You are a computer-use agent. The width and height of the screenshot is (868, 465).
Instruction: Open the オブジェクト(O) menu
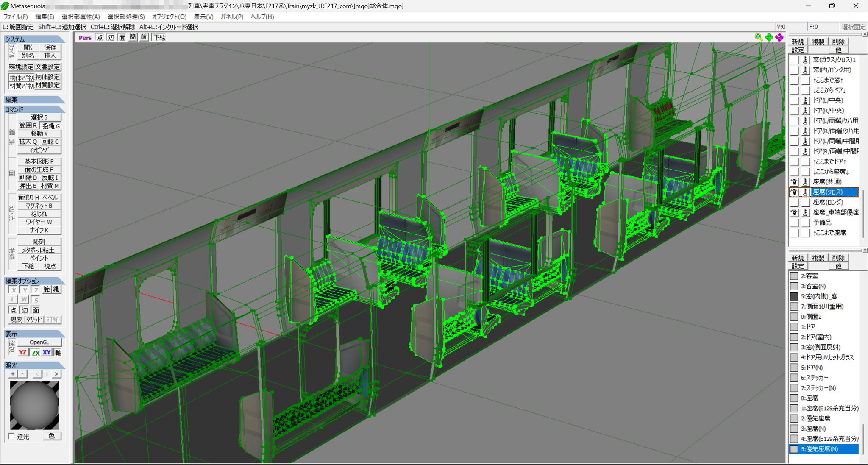(169, 17)
